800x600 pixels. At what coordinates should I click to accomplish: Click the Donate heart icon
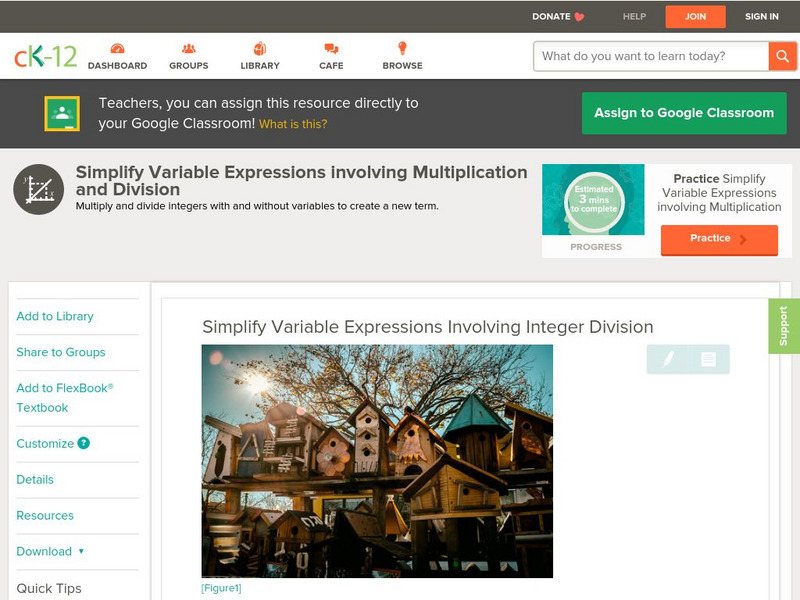tap(579, 17)
